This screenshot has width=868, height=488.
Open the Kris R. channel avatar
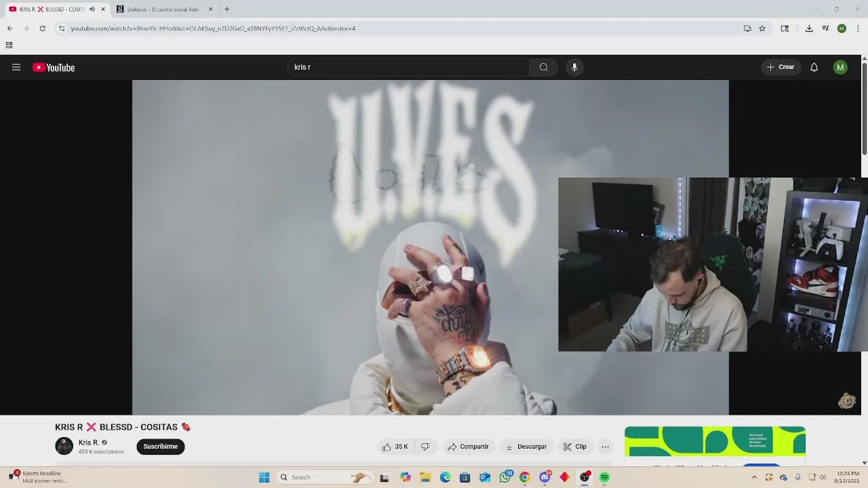(x=64, y=446)
